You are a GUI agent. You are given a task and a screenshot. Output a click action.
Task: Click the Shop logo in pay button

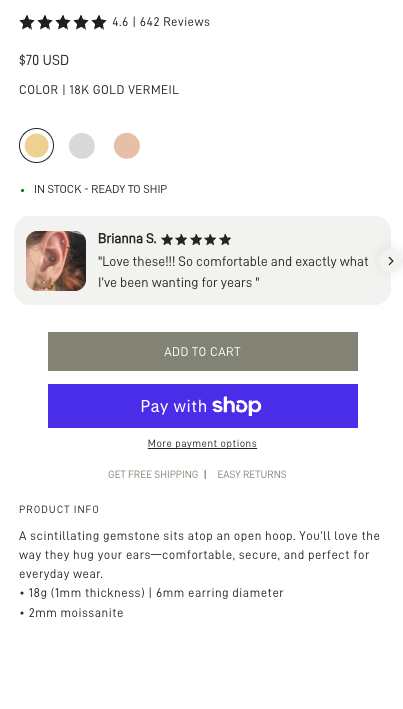coord(237,406)
